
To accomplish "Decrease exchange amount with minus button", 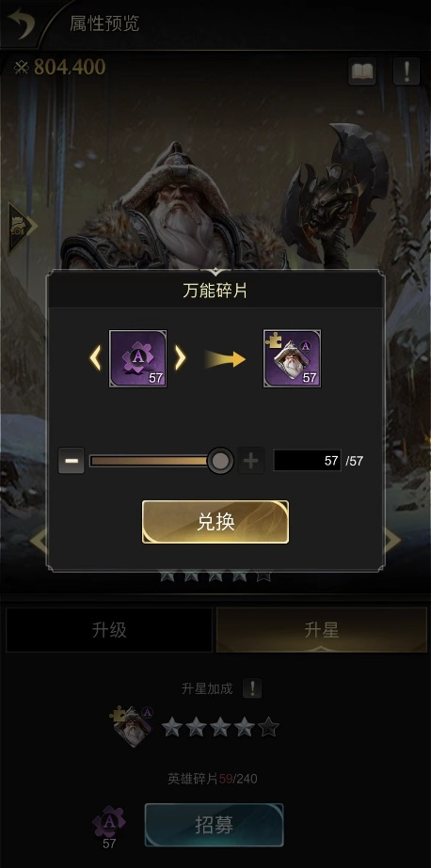I will click(x=72, y=461).
